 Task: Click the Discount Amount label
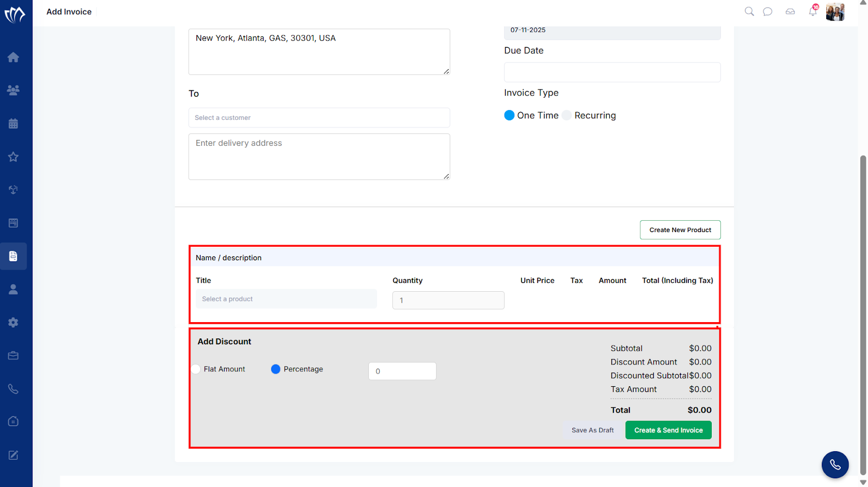click(x=643, y=362)
